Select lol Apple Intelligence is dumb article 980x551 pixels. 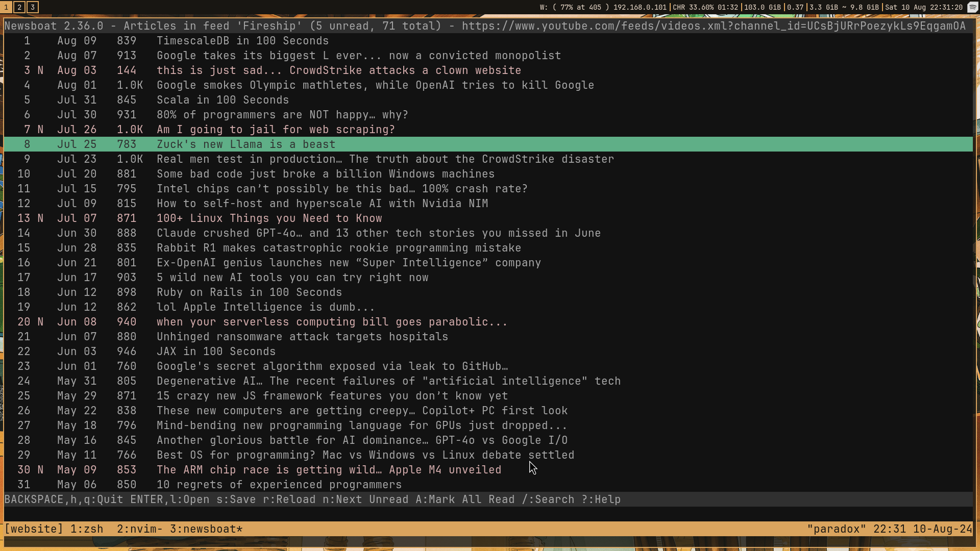click(488, 307)
